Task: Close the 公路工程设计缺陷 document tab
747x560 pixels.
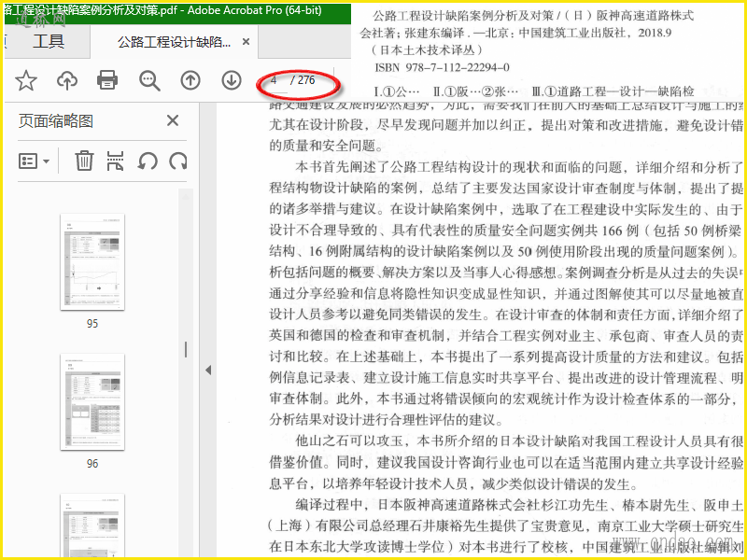Action: tap(246, 42)
